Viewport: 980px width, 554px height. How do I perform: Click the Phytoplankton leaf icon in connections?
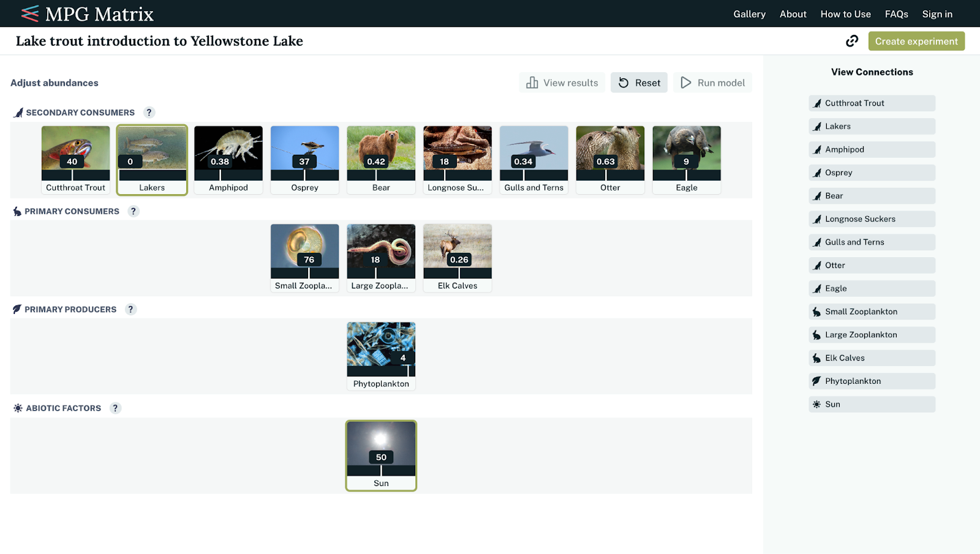(x=816, y=381)
